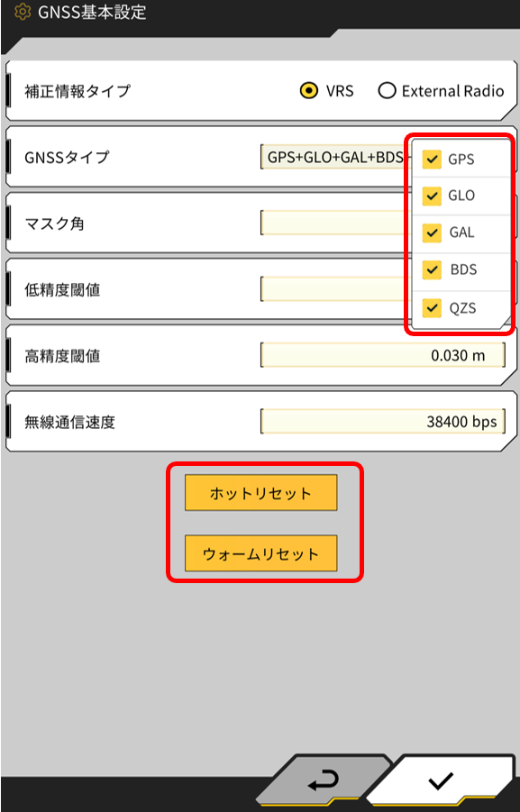
Task: Click the ウォームリセット button
Action: click(x=261, y=553)
